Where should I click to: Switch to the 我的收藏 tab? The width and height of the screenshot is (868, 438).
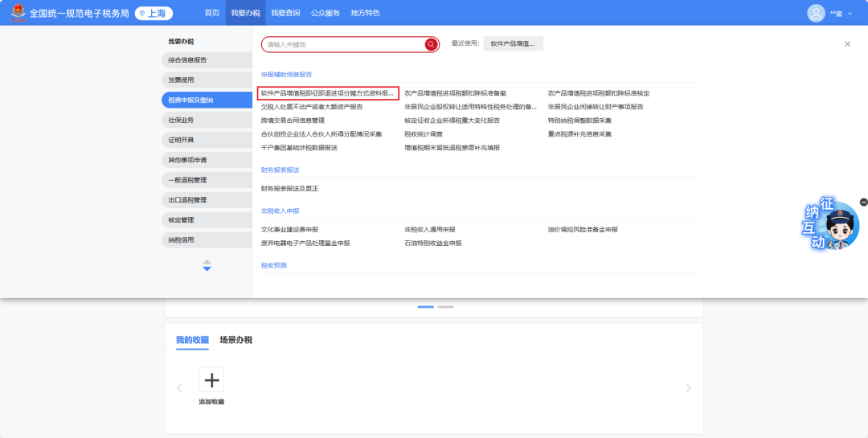tap(193, 340)
